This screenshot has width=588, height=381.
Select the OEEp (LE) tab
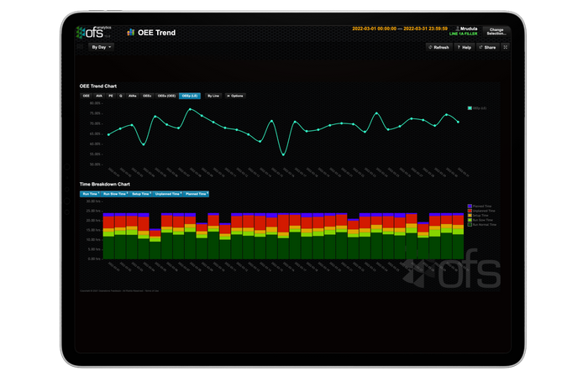tap(190, 96)
